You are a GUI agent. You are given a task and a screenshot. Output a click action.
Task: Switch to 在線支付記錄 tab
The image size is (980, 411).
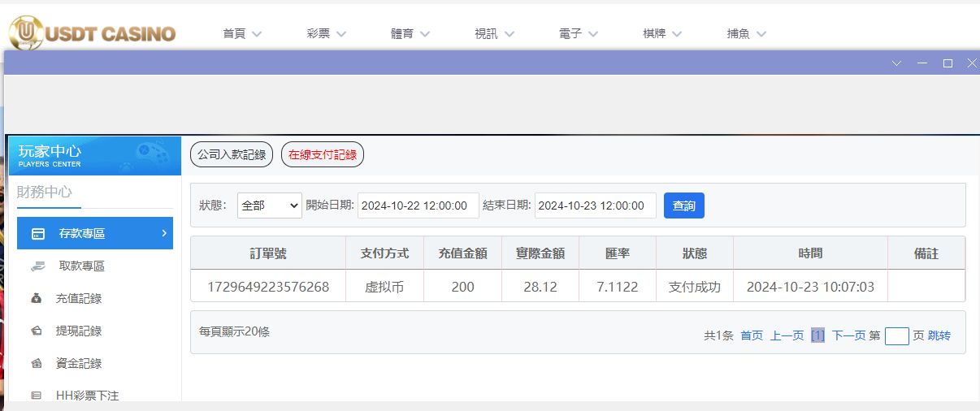click(x=323, y=154)
